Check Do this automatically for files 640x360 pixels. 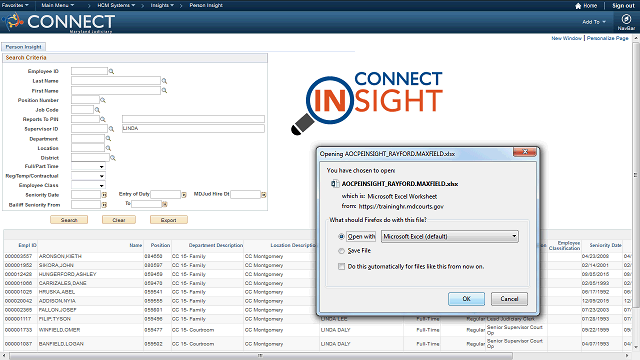point(341,267)
